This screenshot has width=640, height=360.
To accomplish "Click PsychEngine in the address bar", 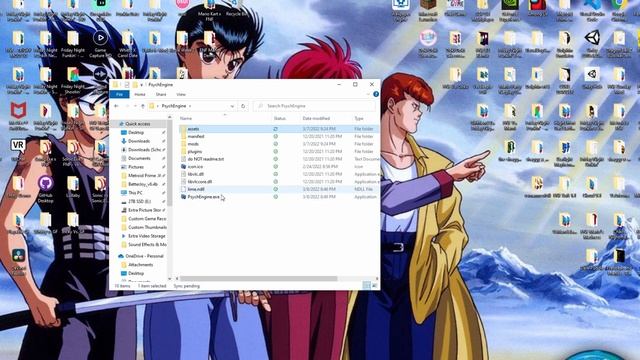I will click(x=174, y=106).
